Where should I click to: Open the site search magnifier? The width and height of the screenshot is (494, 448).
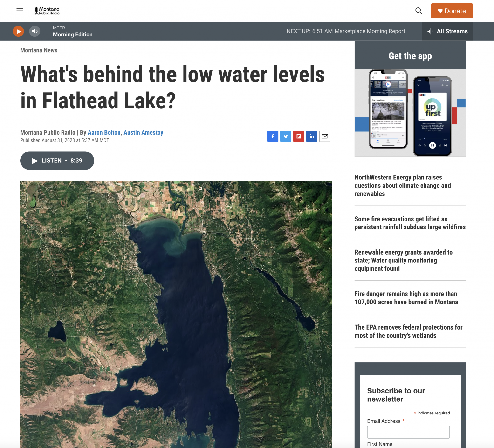pos(419,11)
